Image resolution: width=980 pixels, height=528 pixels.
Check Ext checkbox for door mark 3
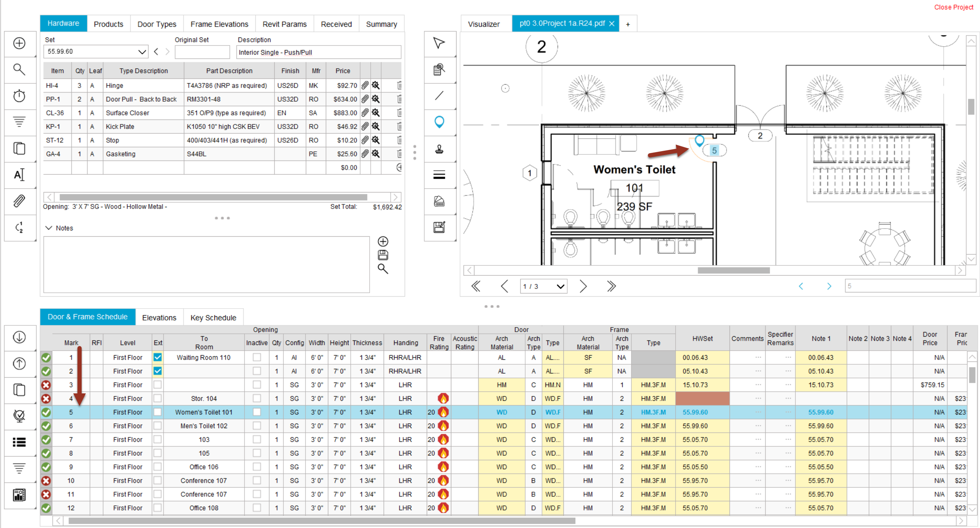point(158,385)
